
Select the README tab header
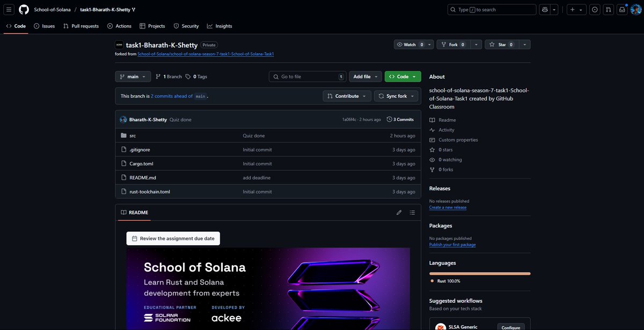pyautogui.click(x=134, y=212)
